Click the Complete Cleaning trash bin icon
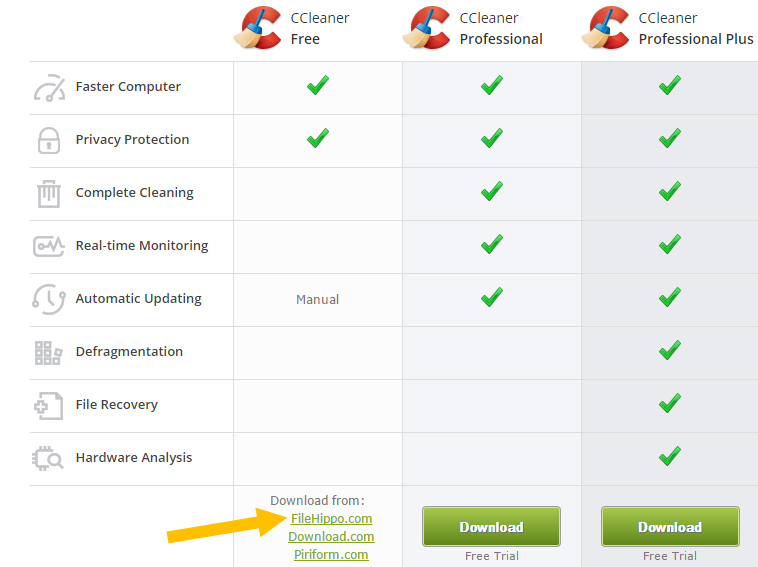Image resolution: width=758 pixels, height=567 pixels. (x=49, y=193)
